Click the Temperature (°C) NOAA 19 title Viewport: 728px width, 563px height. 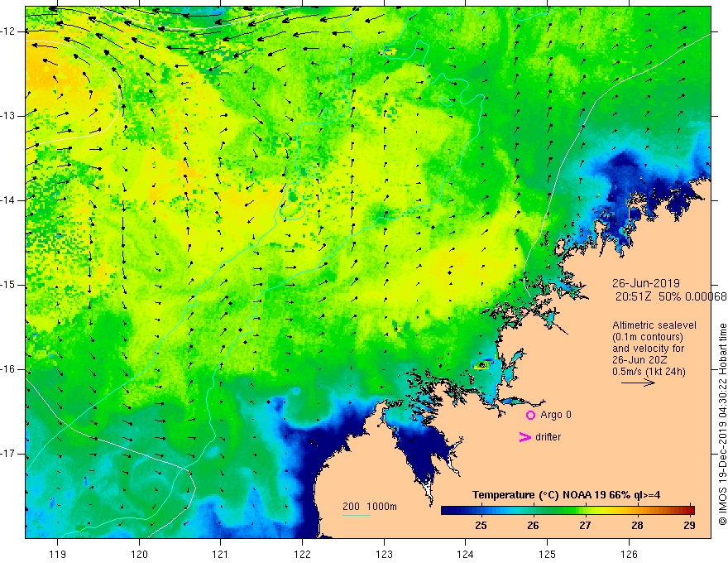566,495
